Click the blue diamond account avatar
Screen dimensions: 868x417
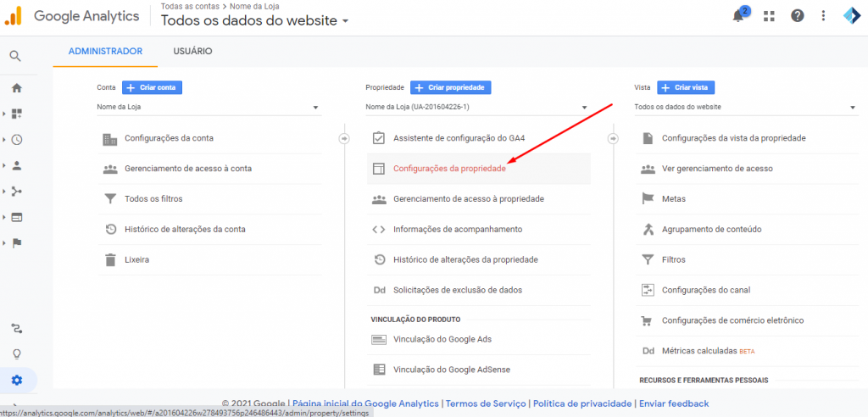853,15
